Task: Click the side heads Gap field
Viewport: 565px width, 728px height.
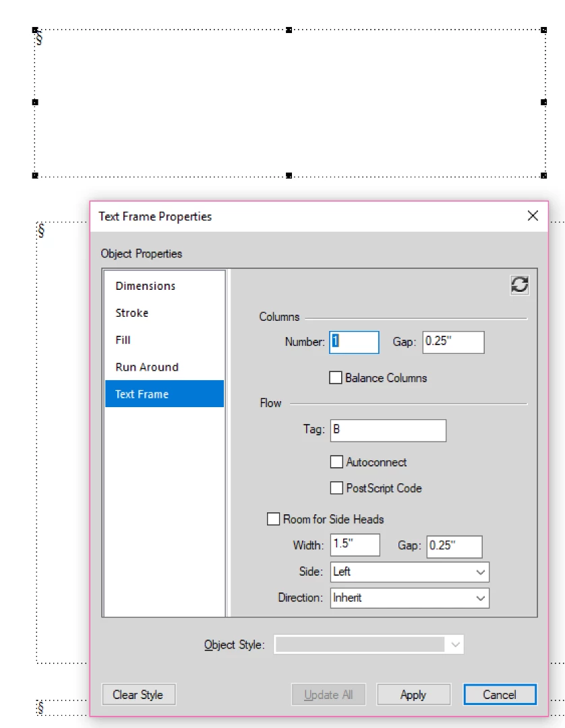Action: [x=454, y=547]
